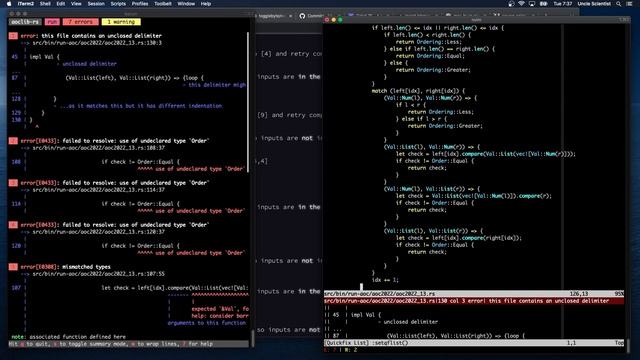The image size is (640, 360).
Task: Click the round status icon left of Wi-Fi
Action: pos(511,4)
